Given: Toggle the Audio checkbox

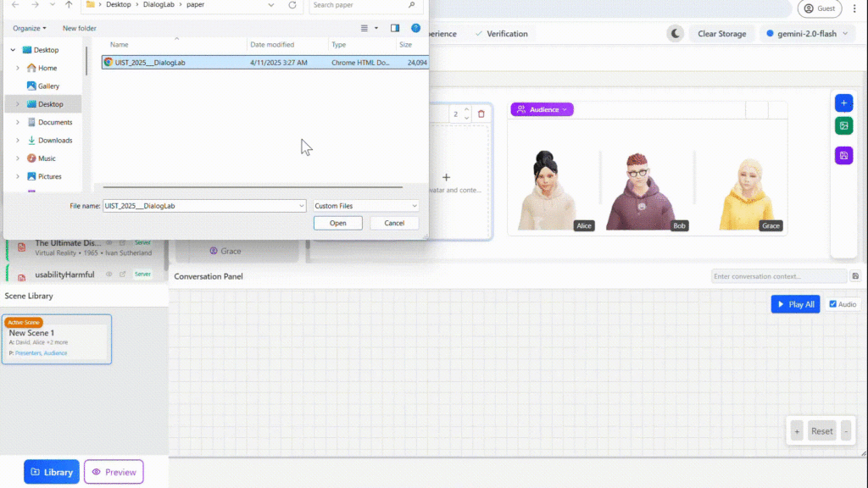Looking at the screenshot, I should tap(832, 304).
